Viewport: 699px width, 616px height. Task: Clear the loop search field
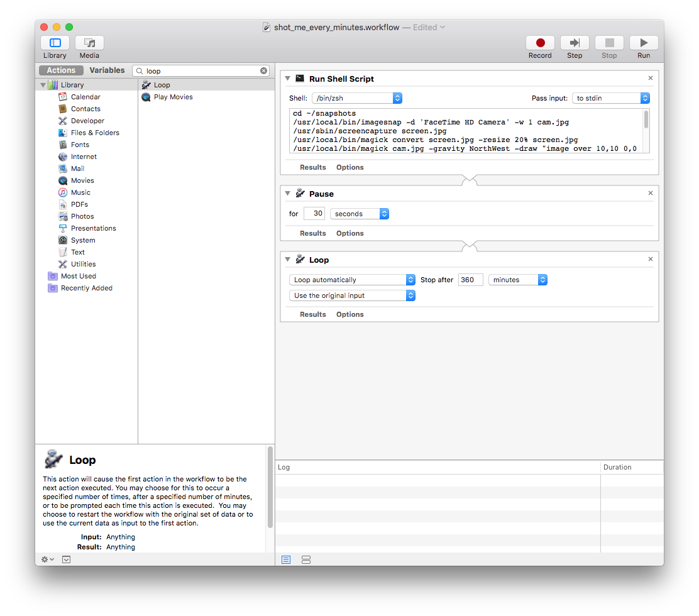tap(264, 71)
